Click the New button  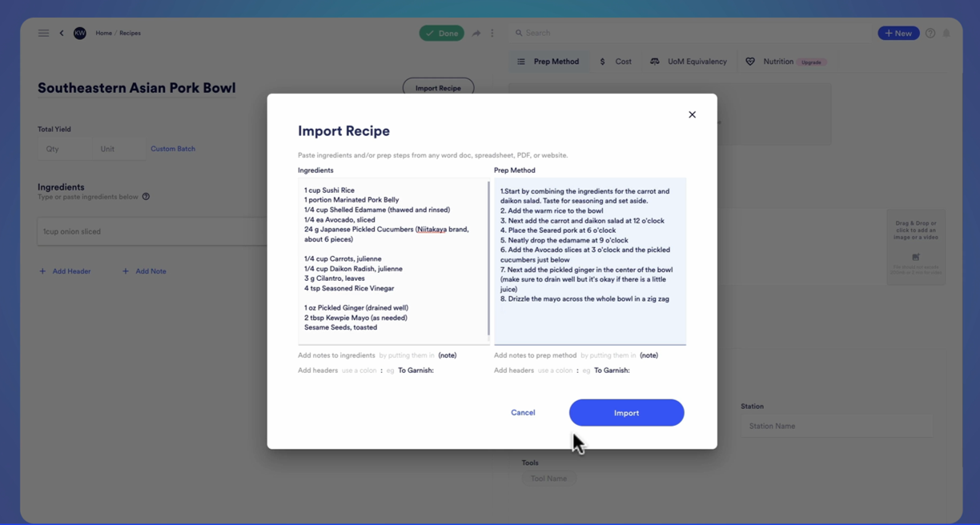tap(898, 33)
